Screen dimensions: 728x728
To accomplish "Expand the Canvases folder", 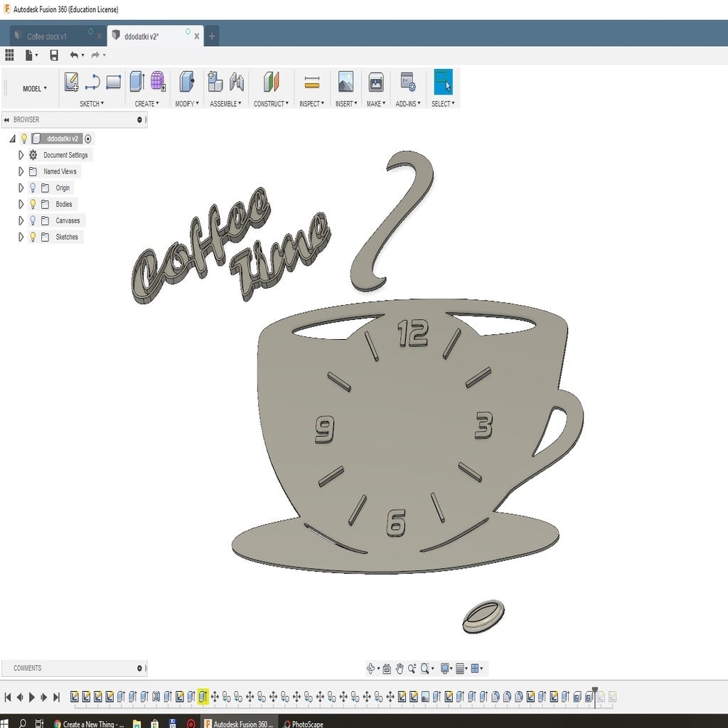I will click(21, 220).
